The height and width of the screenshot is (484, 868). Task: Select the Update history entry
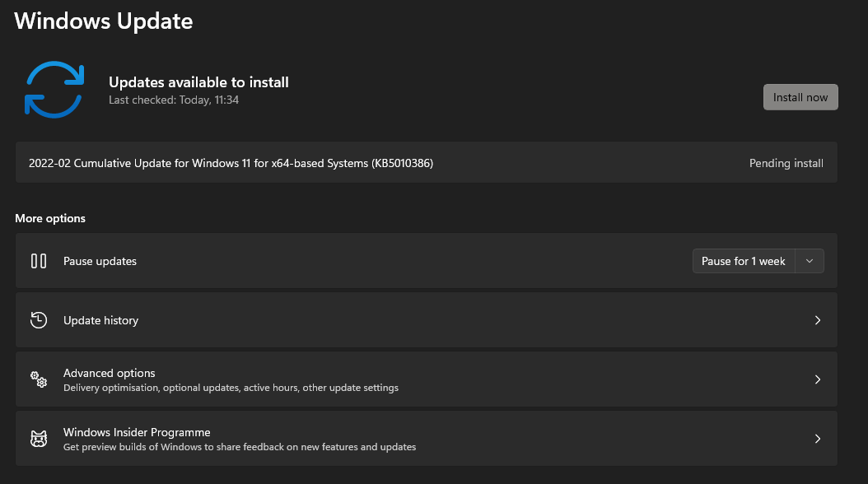point(427,320)
